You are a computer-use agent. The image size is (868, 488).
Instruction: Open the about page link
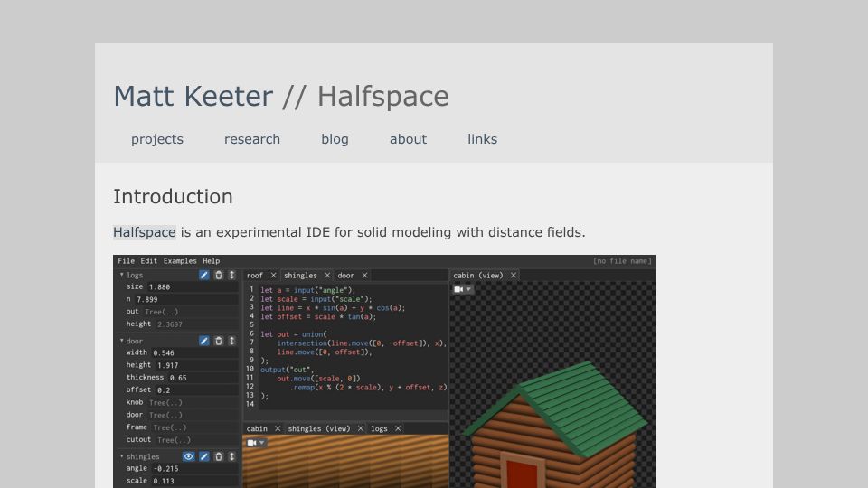coord(408,139)
